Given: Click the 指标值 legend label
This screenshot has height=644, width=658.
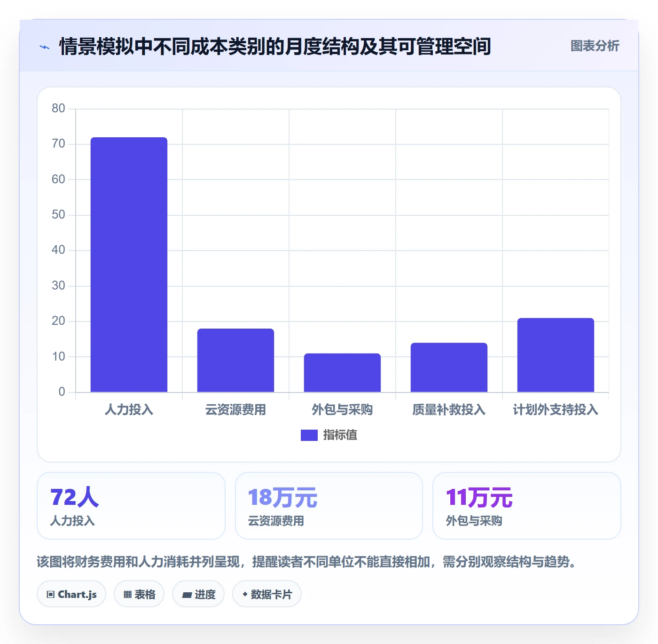Looking at the screenshot, I should pyautogui.click(x=340, y=435).
